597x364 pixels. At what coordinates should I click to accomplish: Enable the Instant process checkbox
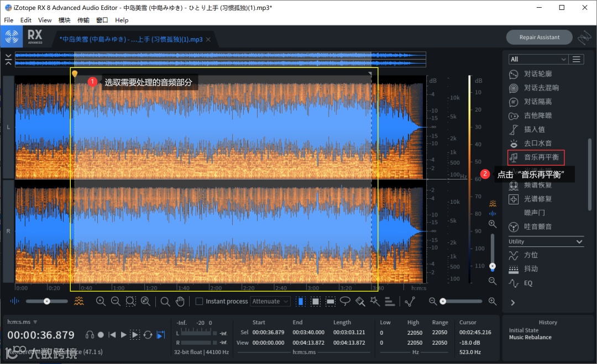[x=200, y=302]
